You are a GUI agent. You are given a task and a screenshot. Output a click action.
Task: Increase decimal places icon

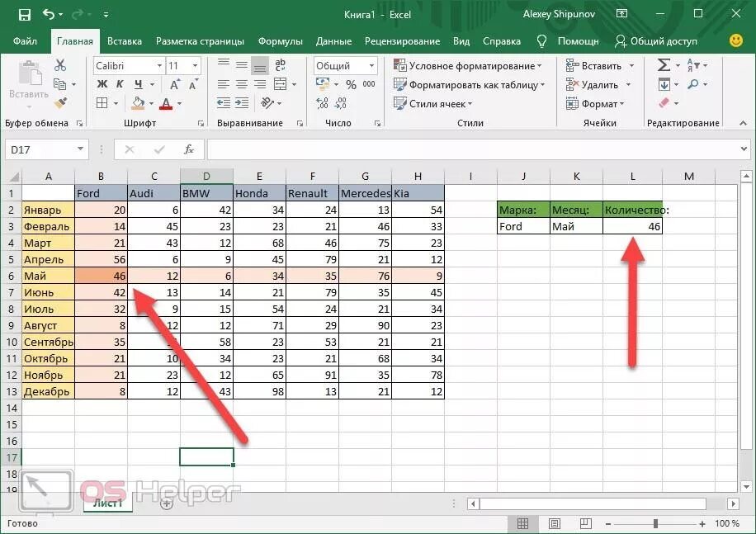pos(322,103)
